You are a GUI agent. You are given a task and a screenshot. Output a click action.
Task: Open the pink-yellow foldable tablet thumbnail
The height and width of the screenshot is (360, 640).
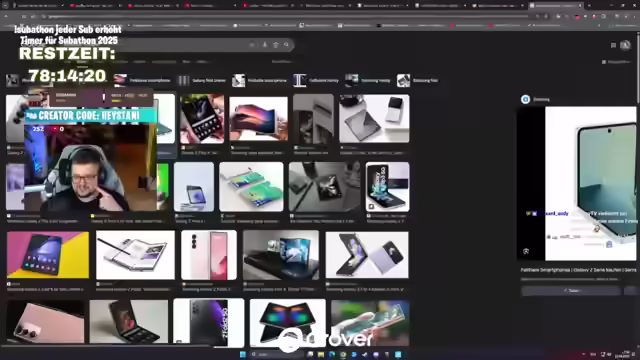[x=48, y=255]
